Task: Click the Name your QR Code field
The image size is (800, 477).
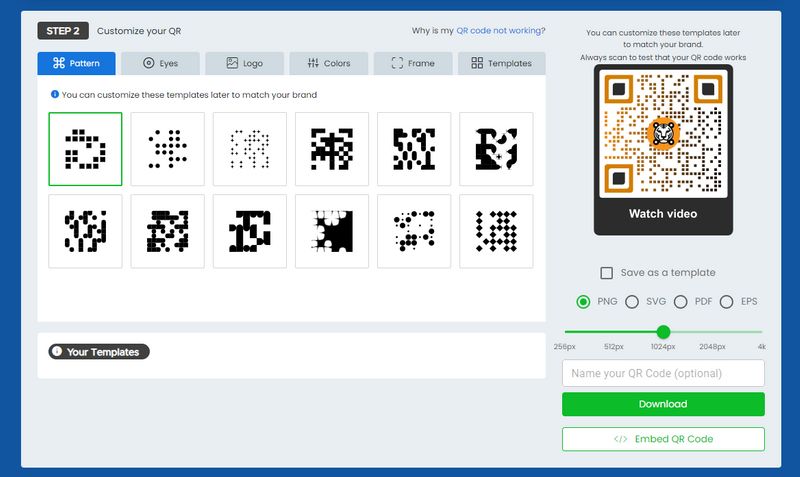Action: (663, 373)
